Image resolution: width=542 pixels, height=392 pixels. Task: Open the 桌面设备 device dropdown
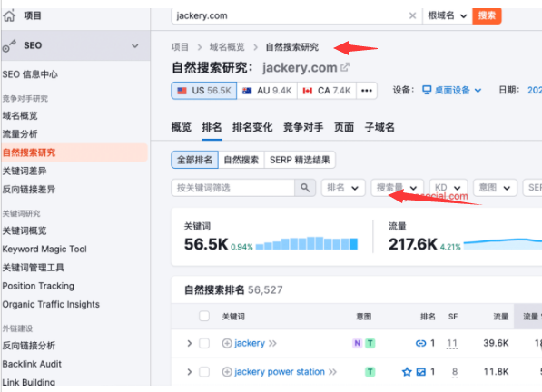452,90
